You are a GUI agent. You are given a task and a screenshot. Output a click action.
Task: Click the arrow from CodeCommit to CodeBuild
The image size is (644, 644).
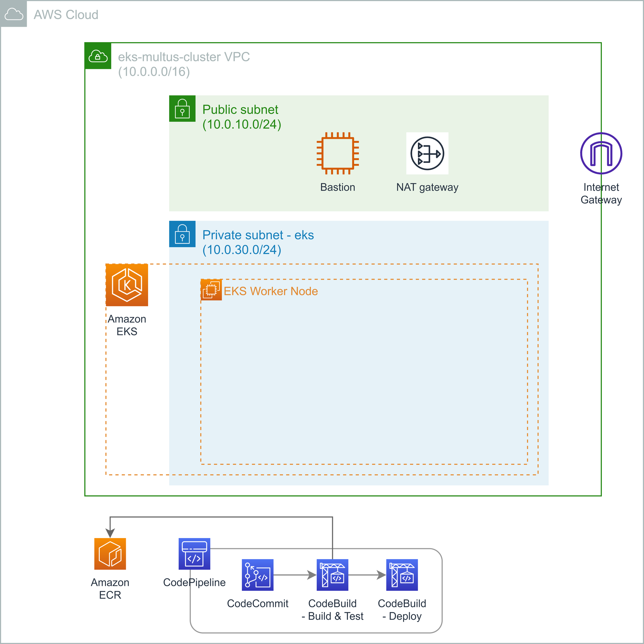pos(295,575)
